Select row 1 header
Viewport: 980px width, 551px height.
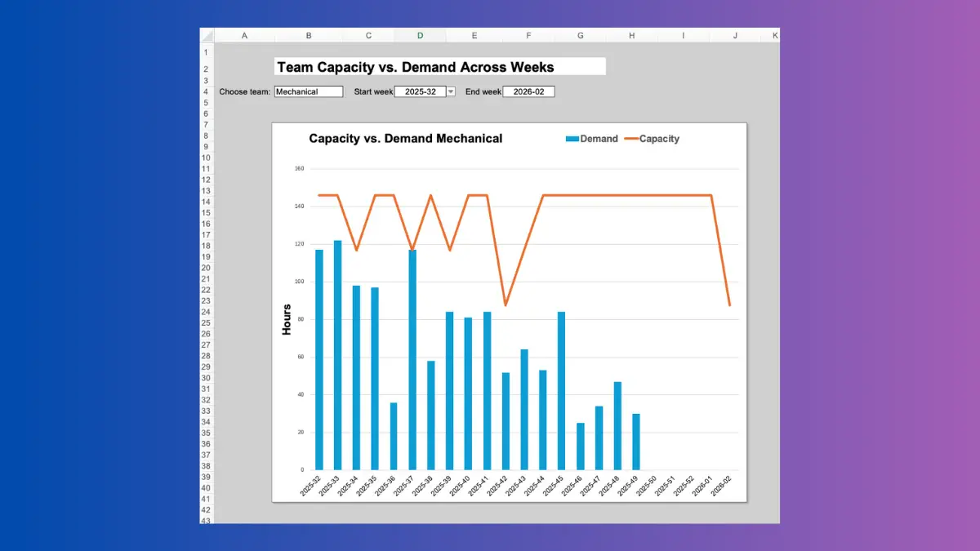(x=206, y=52)
